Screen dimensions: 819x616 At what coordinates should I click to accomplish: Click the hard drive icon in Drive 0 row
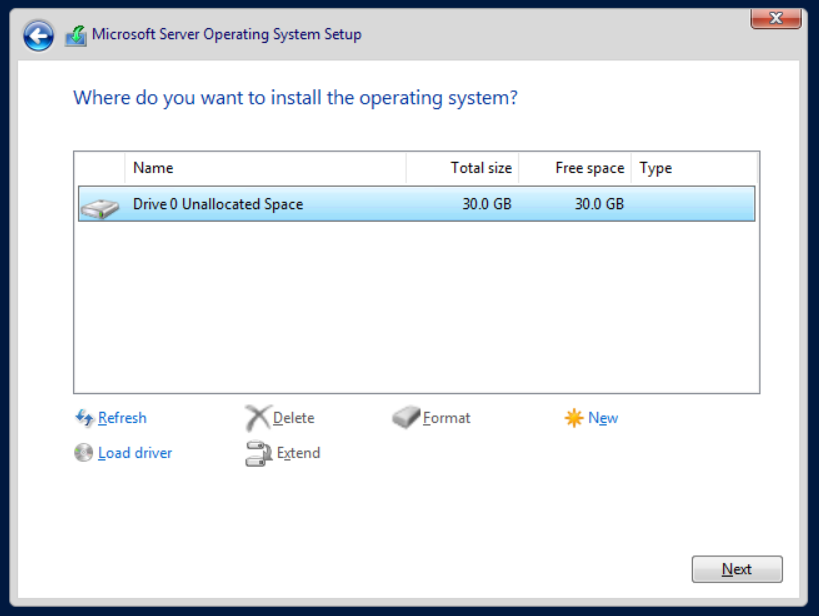(100, 207)
